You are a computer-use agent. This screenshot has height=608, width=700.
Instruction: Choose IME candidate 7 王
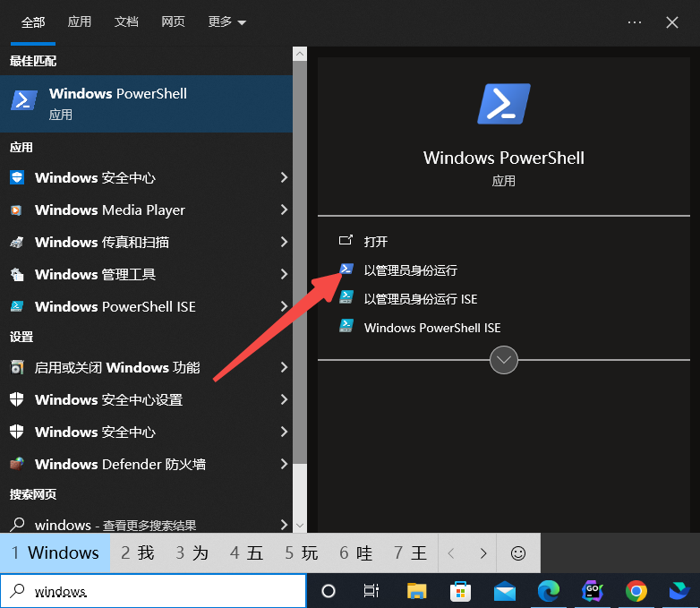pyautogui.click(x=410, y=553)
